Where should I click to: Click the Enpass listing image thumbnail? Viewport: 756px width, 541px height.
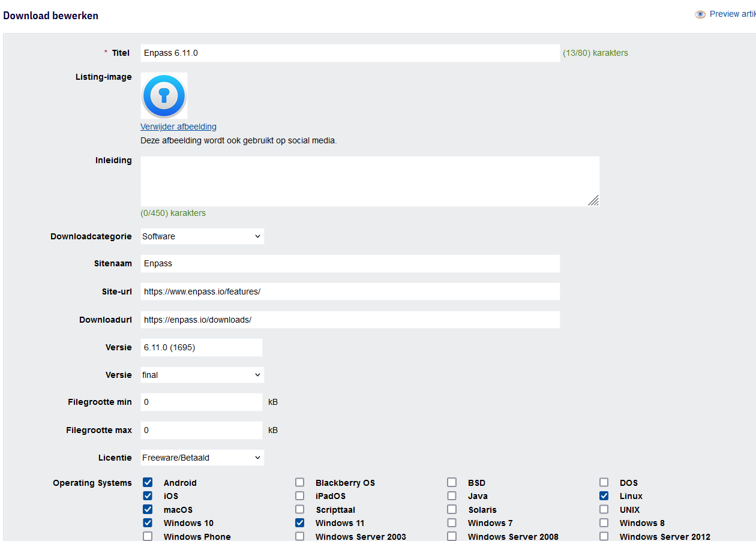(164, 96)
